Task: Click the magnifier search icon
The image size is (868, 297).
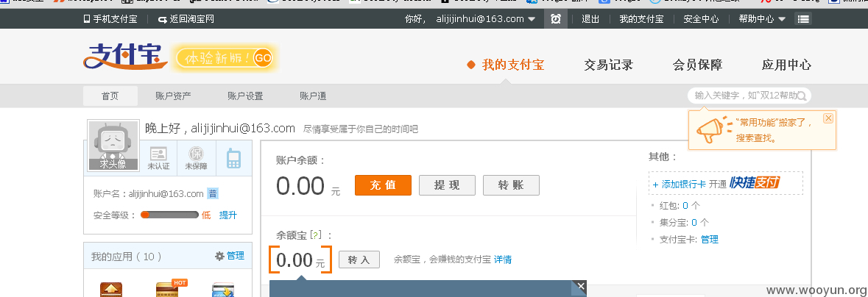Action: [x=802, y=96]
